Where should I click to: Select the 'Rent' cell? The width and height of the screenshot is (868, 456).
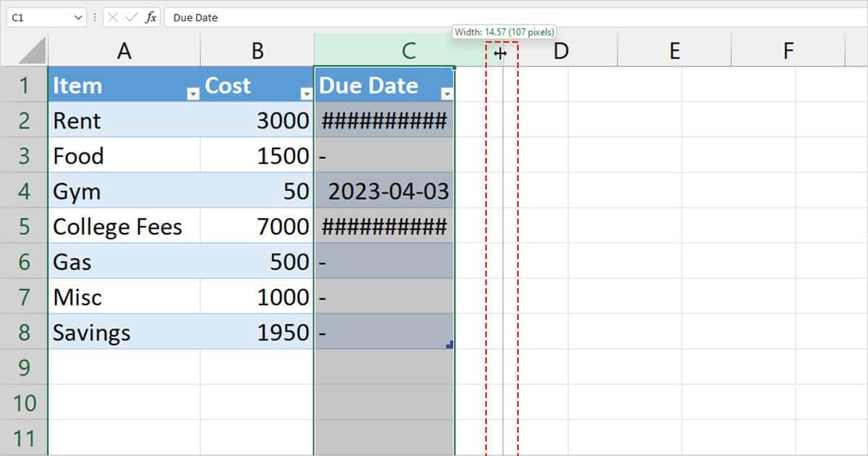(124, 119)
